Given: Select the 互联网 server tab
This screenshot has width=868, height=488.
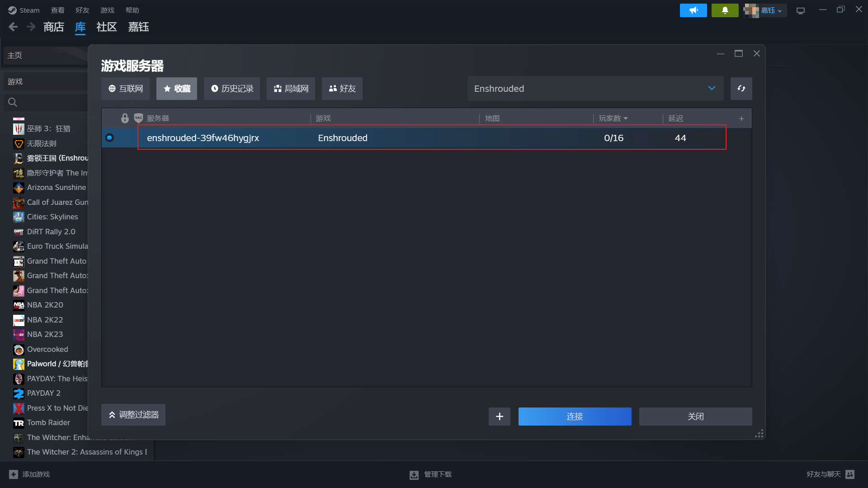Looking at the screenshot, I should [x=125, y=89].
